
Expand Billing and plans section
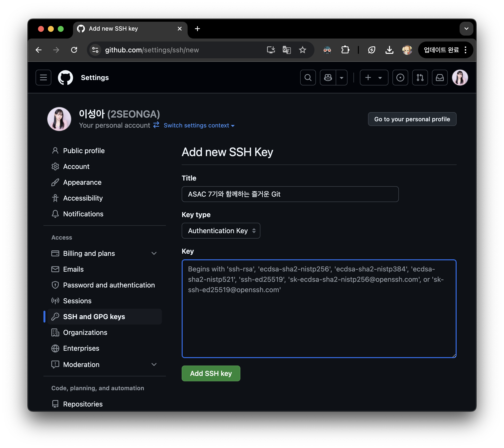click(154, 253)
